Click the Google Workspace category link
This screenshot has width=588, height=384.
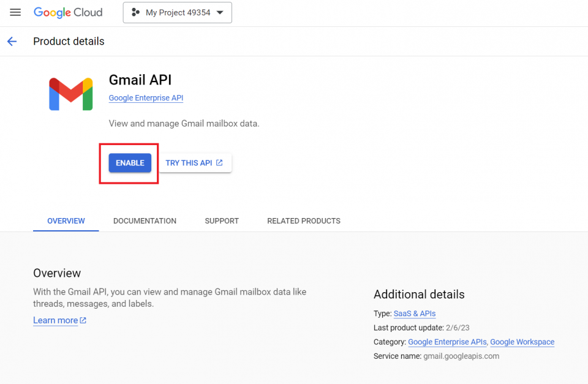522,342
